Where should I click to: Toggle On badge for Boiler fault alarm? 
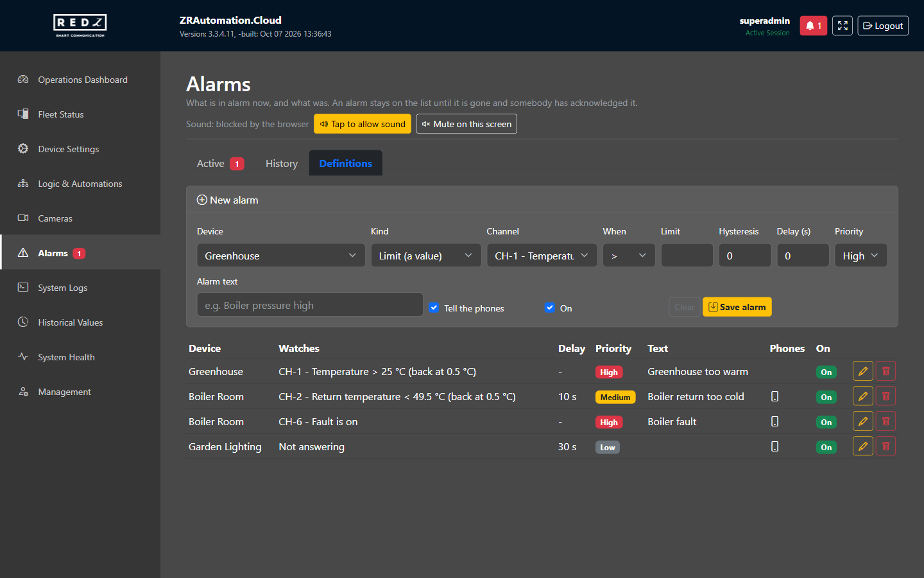point(826,422)
